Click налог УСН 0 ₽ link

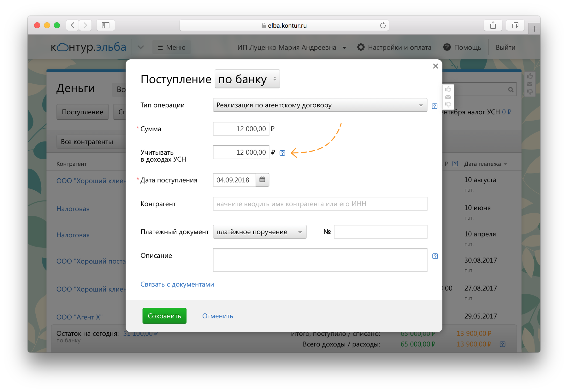tap(506, 112)
